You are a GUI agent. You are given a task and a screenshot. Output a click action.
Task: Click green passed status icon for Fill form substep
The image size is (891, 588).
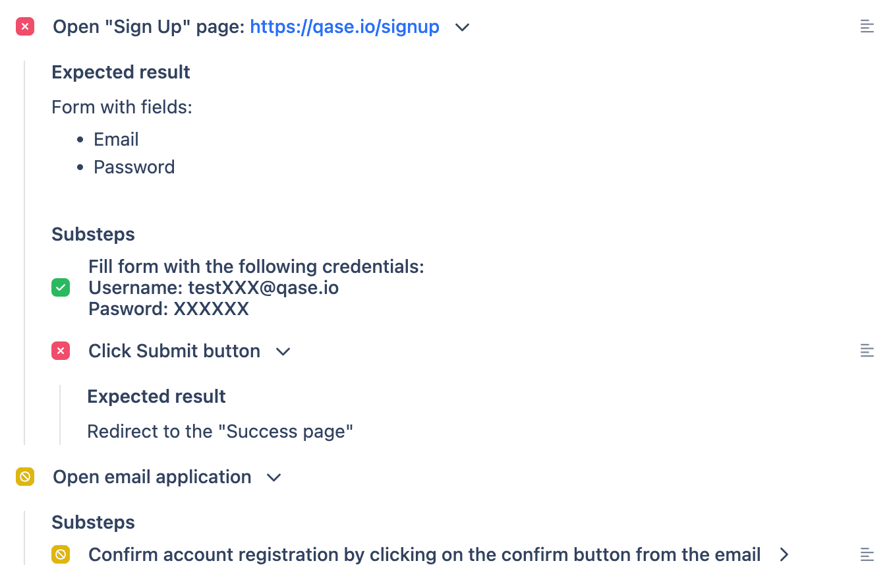coord(61,287)
